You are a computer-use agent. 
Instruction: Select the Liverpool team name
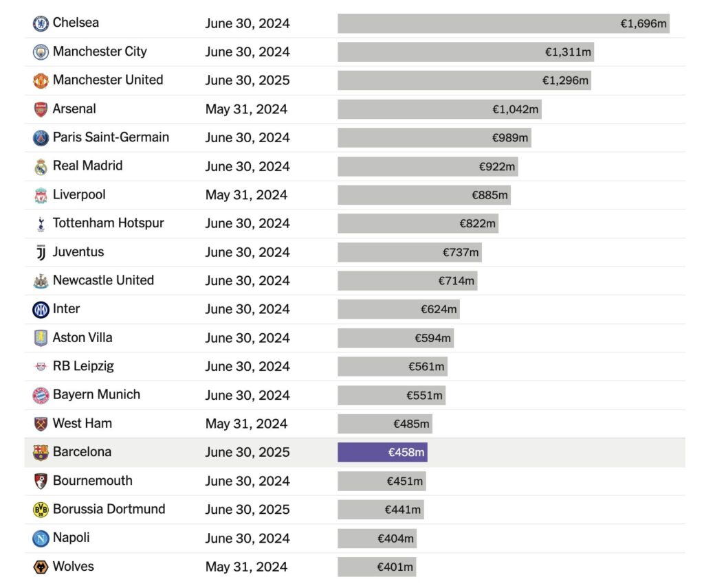(x=79, y=194)
